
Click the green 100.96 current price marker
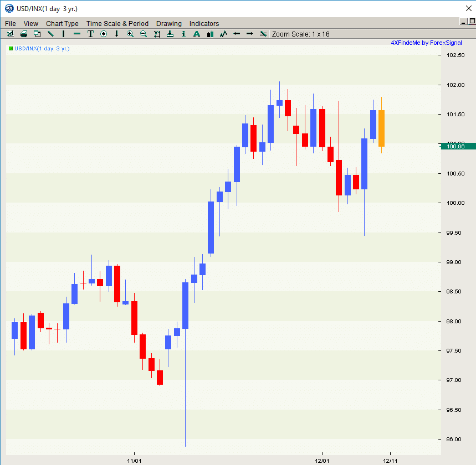point(458,147)
